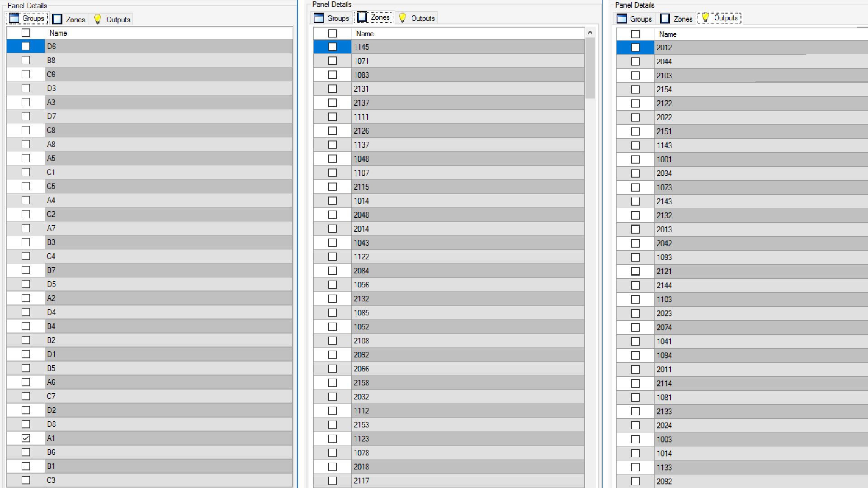This screenshot has width=868, height=488.
Task: Uncheck the checkbox for group A1
Action: coord(26,438)
